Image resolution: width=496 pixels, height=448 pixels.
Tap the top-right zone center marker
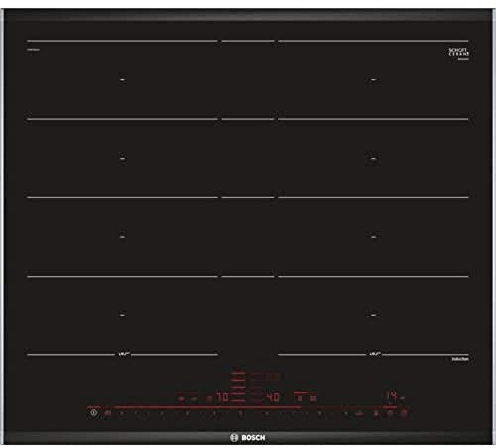point(373,79)
